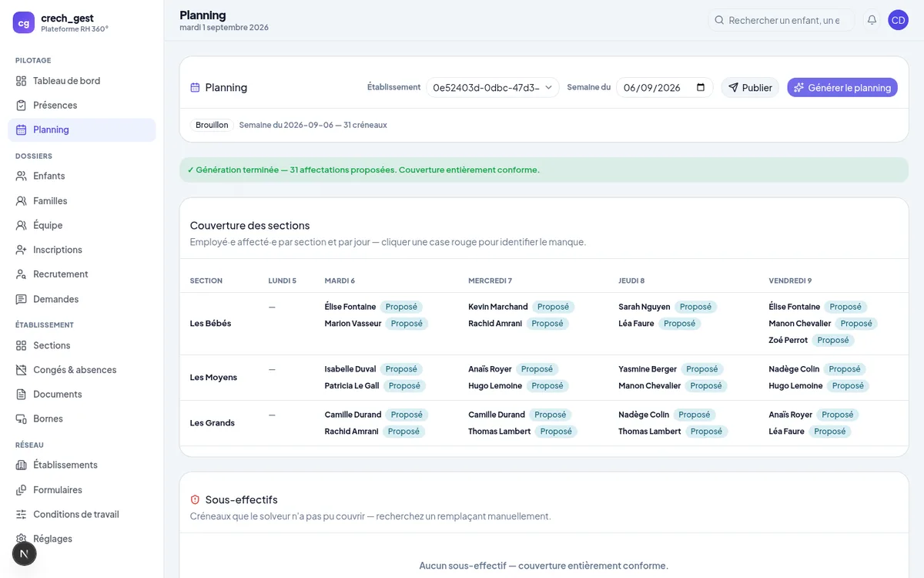Click the Brouillon status badge
The image size is (924, 578).
[212, 125]
